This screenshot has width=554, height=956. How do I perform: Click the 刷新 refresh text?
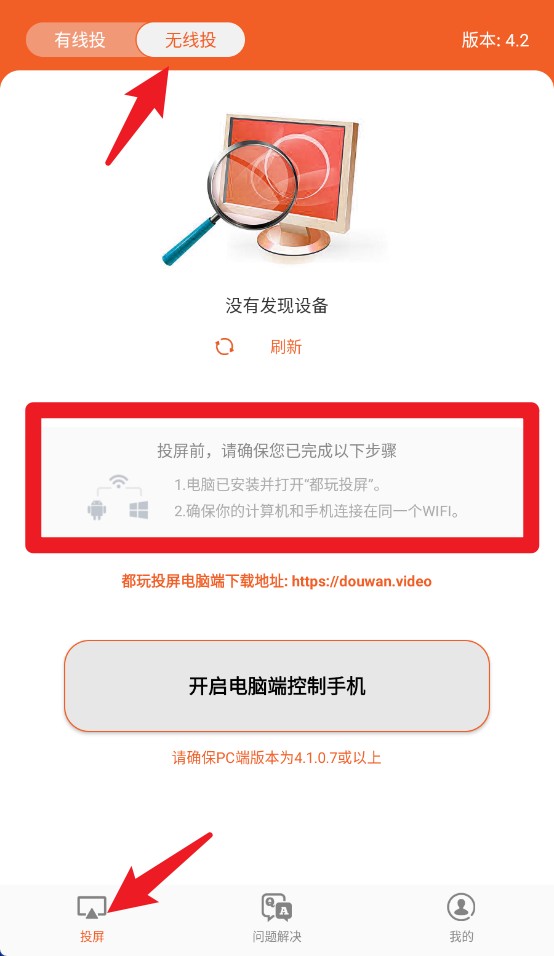point(286,347)
